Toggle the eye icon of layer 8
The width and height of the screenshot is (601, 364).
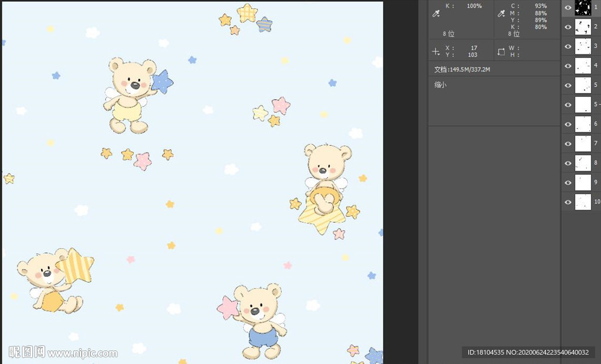568,163
